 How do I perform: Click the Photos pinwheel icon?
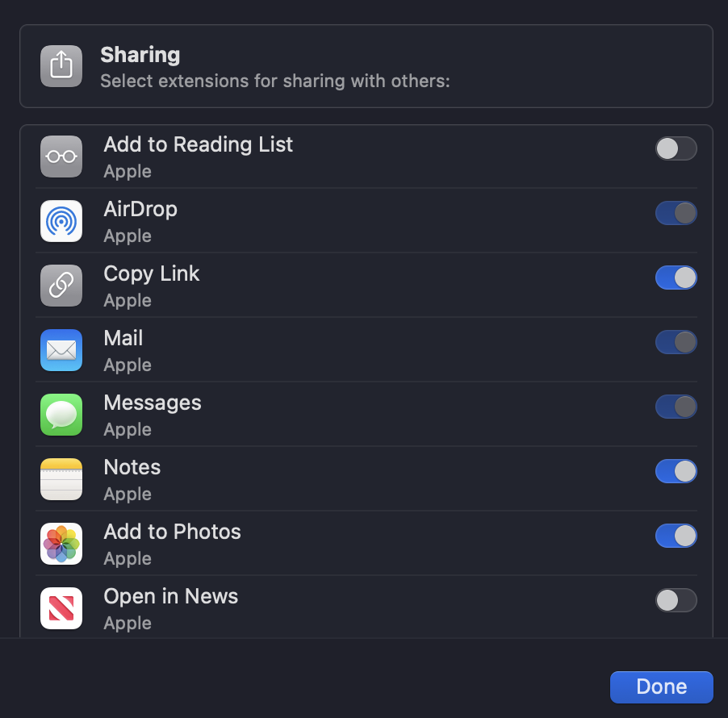[x=61, y=544]
